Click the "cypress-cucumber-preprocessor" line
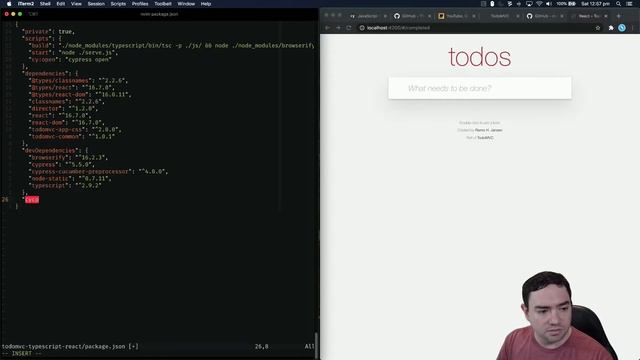The height and width of the screenshot is (360, 640). (98, 171)
